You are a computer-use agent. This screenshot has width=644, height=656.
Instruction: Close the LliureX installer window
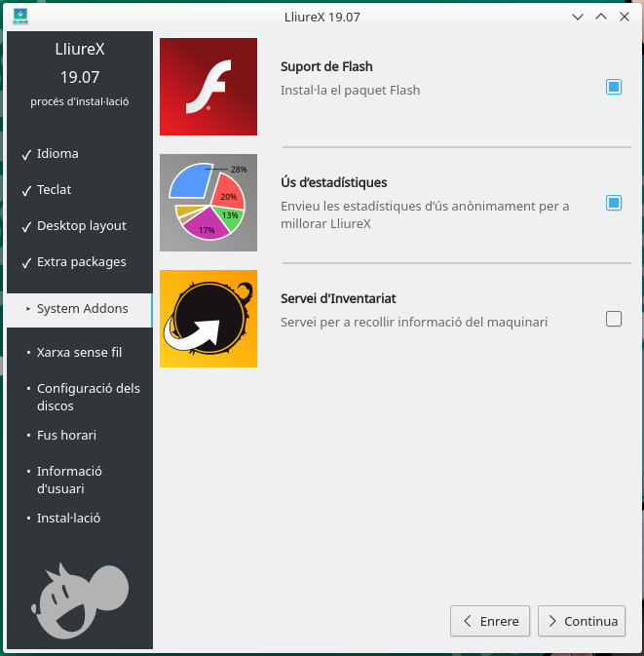click(x=625, y=17)
